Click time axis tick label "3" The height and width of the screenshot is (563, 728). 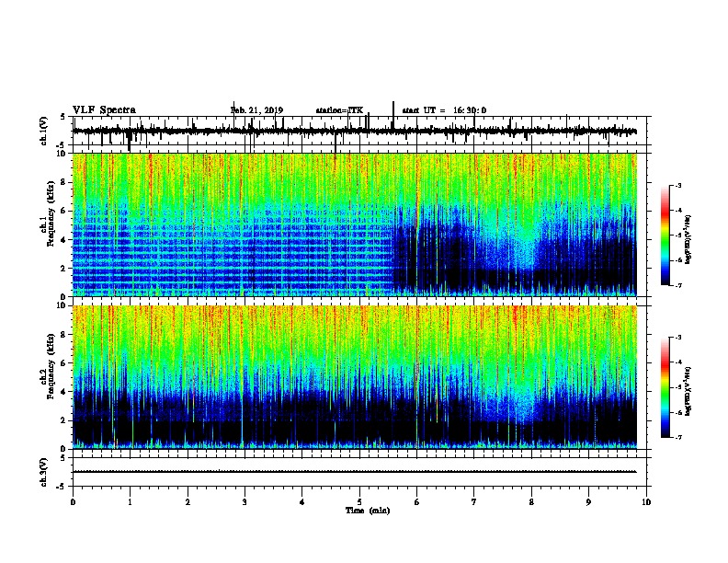(245, 502)
